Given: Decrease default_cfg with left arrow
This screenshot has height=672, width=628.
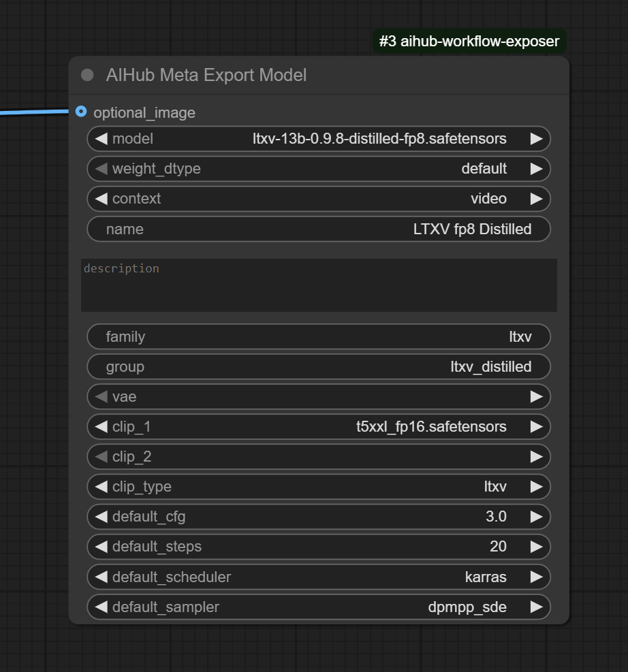Looking at the screenshot, I should [x=101, y=517].
